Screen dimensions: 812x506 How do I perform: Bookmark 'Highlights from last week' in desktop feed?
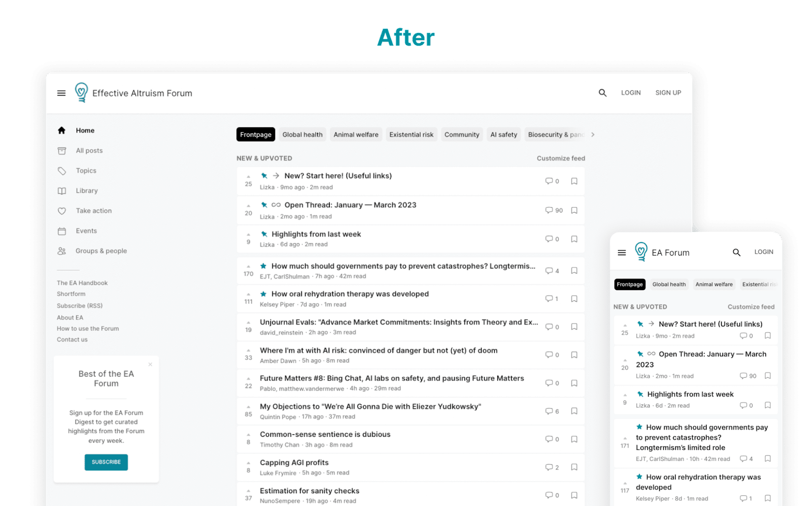pyautogui.click(x=574, y=239)
